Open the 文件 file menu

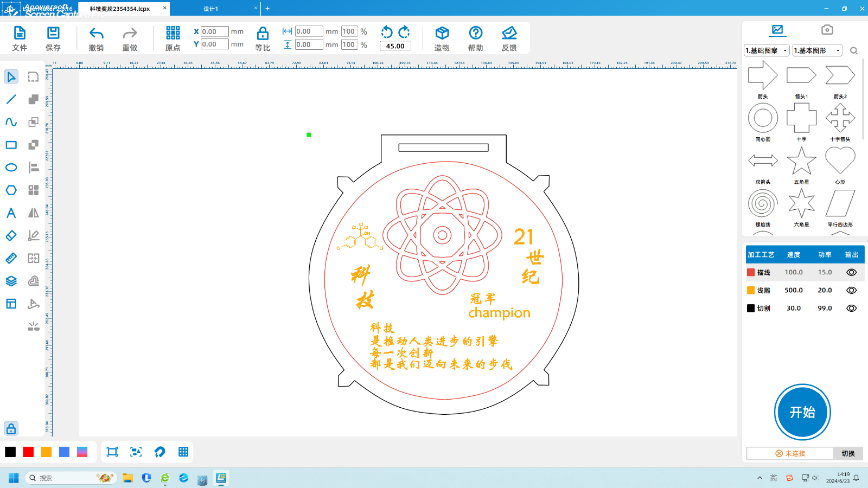coord(20,34)
